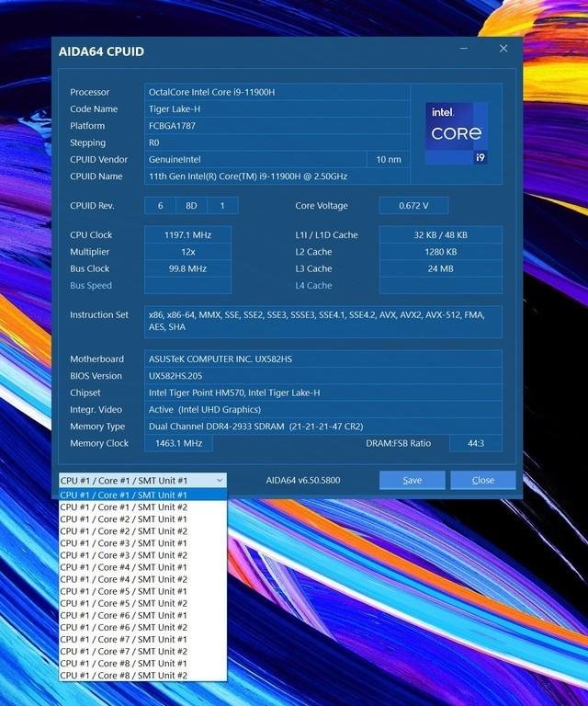The image size is (588, 706).
Task: Click the CPU Clock value 1197.1 MHz
Action: [187, 235]
